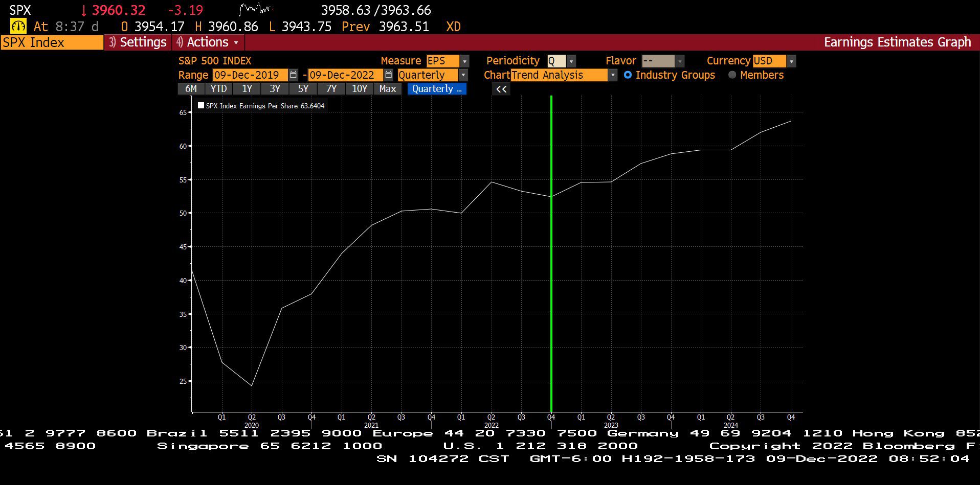Select the Max range button
980x485 pixels.
click(x=388, y=89)
